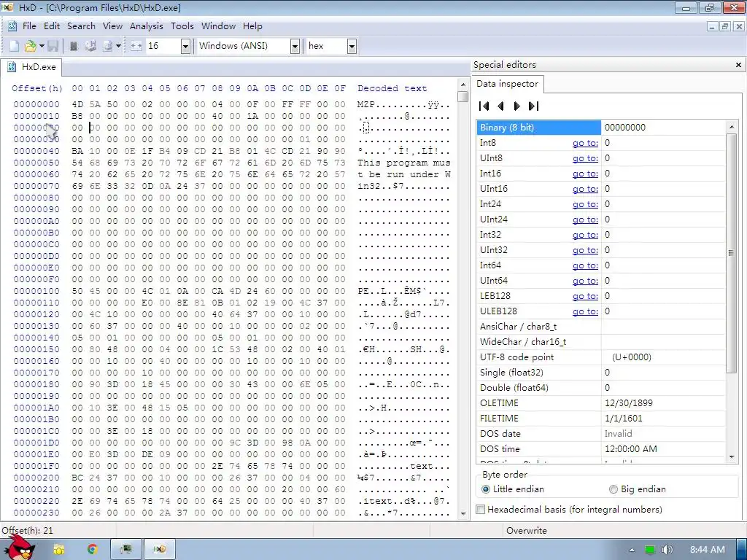Click the Data inspector scrollbar thumb
Image resolution: width=747 pixels, height=560 pixels.
point(731,253)
